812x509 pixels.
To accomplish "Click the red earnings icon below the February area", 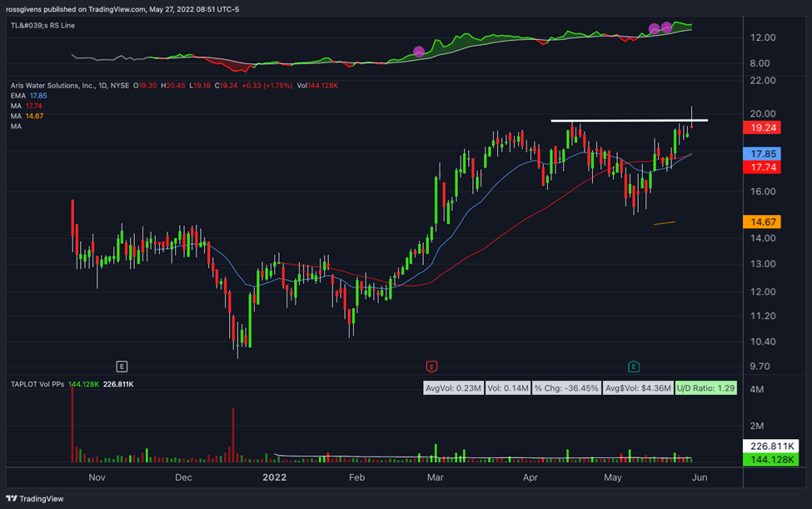I will pos(431,365).
